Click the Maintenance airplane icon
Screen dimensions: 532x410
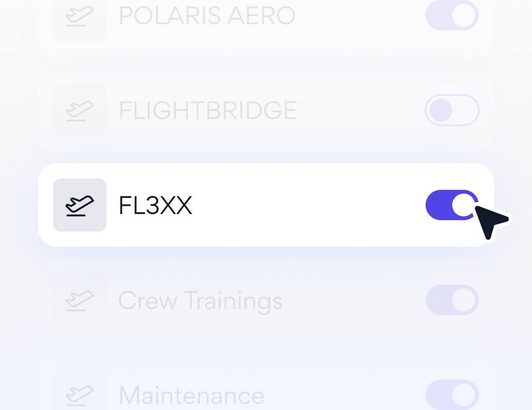click(80, 395)
